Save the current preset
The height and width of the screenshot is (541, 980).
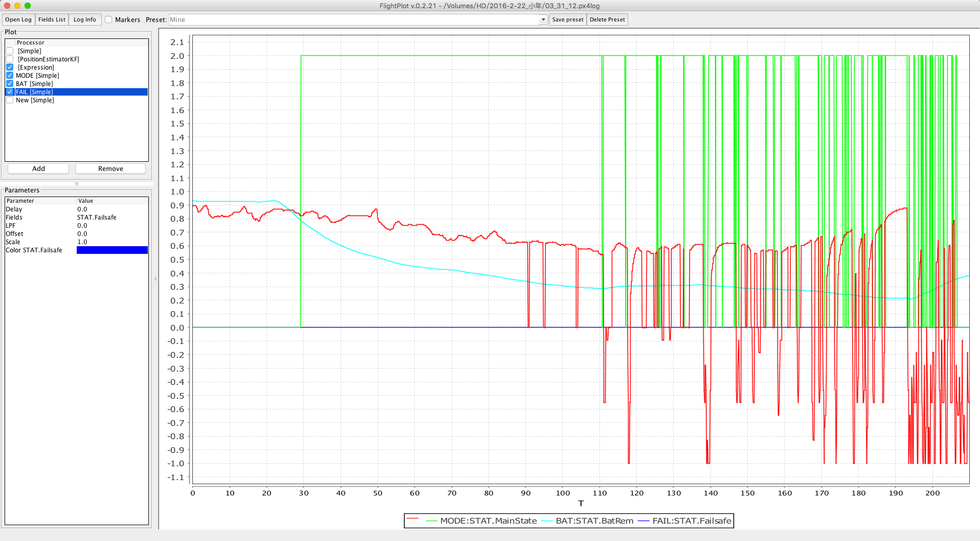tap(567, 19)
